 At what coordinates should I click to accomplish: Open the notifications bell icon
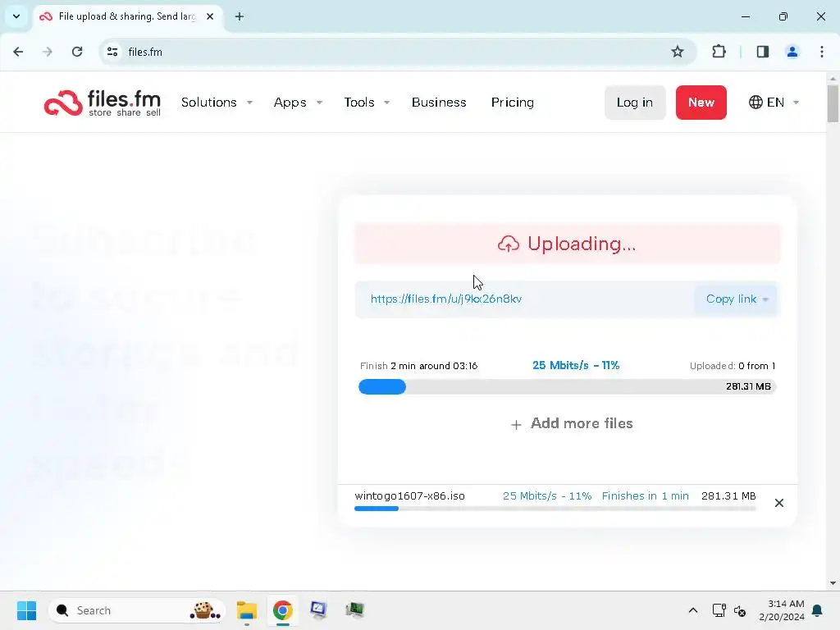coord(818,610)
